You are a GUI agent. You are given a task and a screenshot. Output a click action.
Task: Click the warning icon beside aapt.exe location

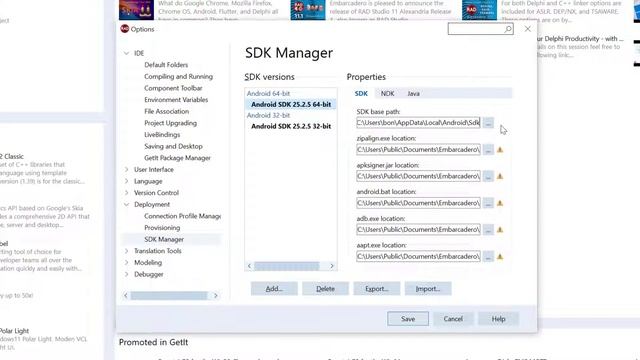[x=500, y=257]
